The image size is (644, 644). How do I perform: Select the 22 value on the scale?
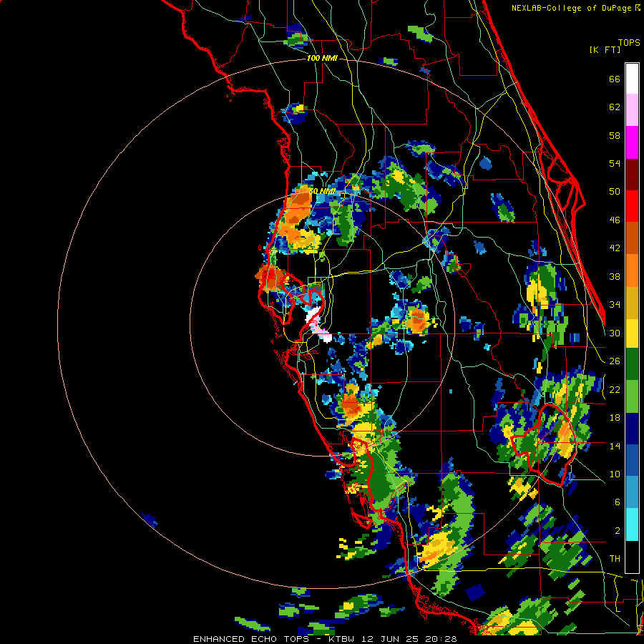click(x=615, y=389)
